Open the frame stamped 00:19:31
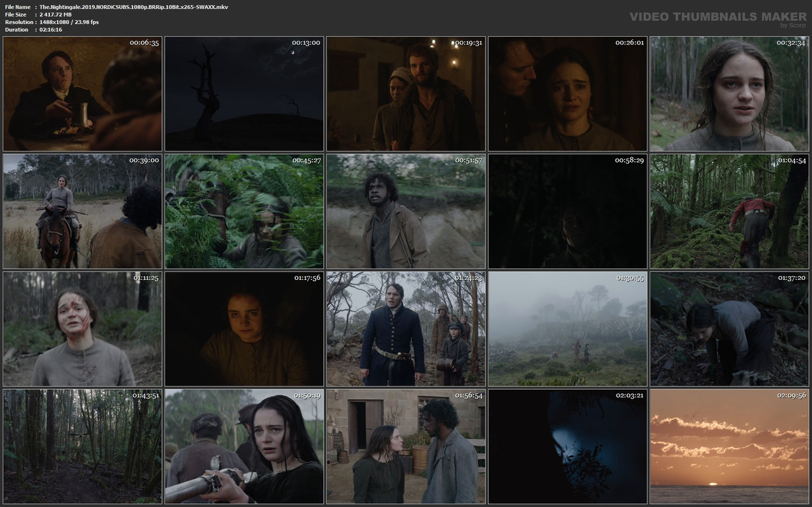 click(x=406, y=94)
